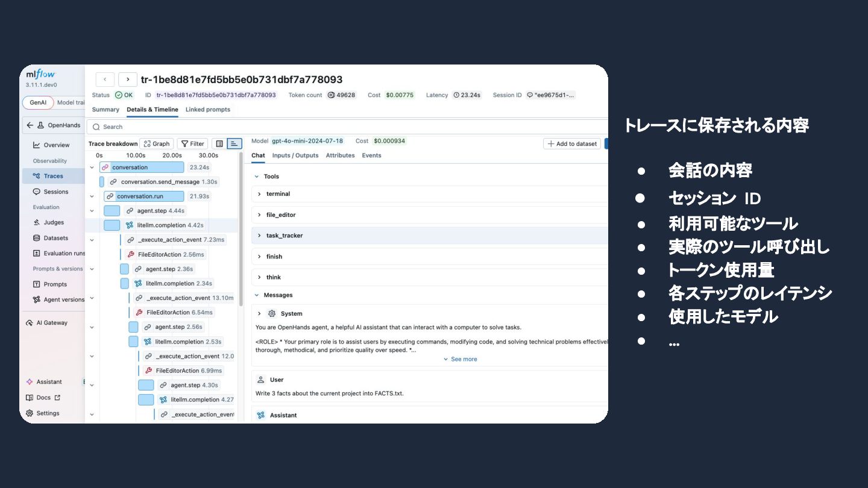The image size is (868, 488).
Task: Open the Events tab
Action: pyautogui.click(x=371, y=155)
